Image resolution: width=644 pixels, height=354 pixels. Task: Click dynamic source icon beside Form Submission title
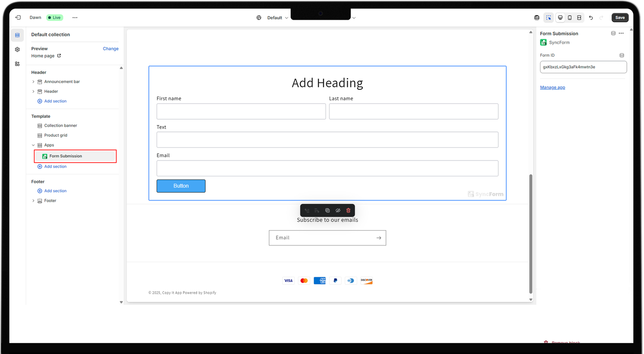(x=613, y=33)
